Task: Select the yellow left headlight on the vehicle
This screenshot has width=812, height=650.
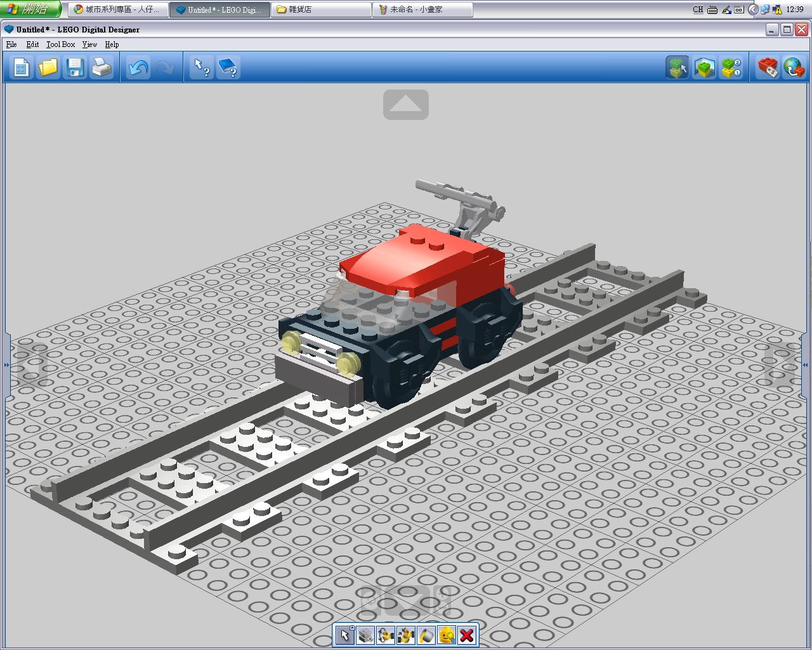Action: tap(291, 342)
